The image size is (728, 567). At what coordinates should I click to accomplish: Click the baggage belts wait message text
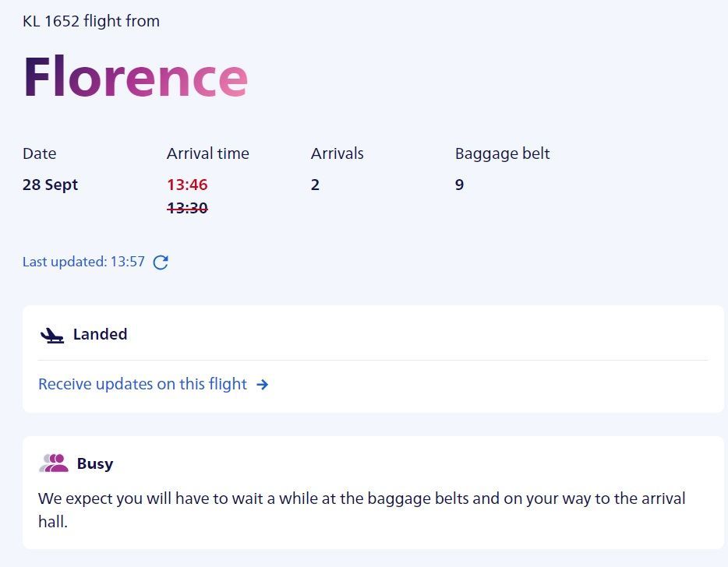[362, 510]
